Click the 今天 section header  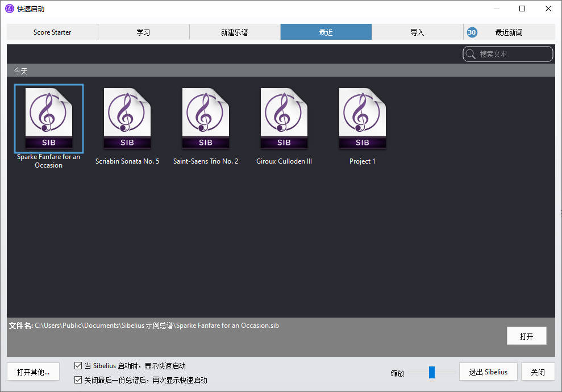point(281,70)
